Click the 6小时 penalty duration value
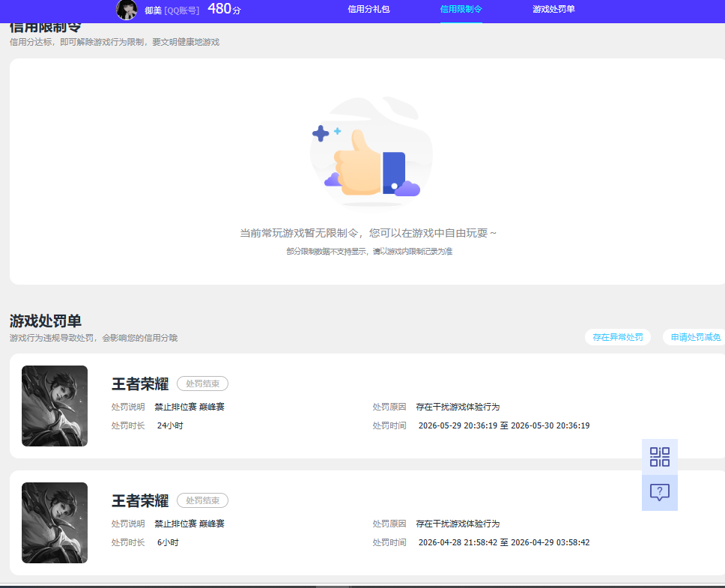The image size is (725, 588). (168, 542)
